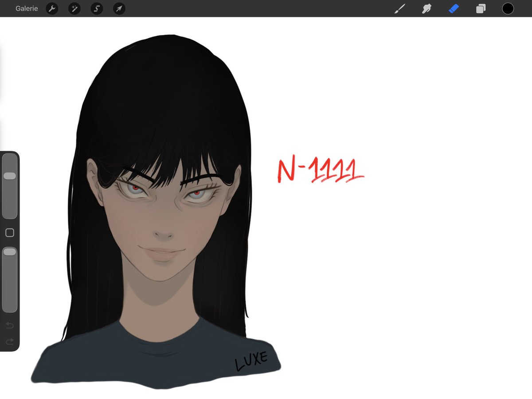The height and width of the screenshot is (399, 532).
Task: Activate the Transform arrow tool
Action: pyautogui.click(x=119, y=8)
